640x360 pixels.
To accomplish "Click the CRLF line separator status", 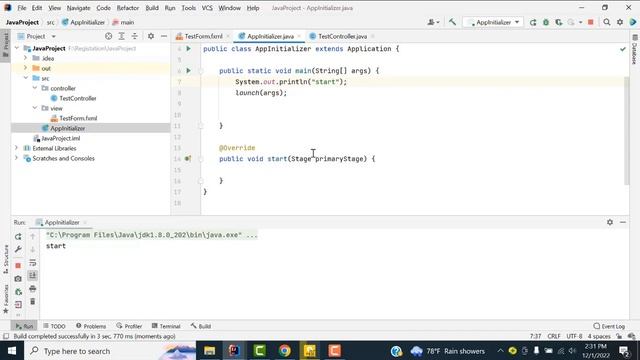I will [554, 336].
